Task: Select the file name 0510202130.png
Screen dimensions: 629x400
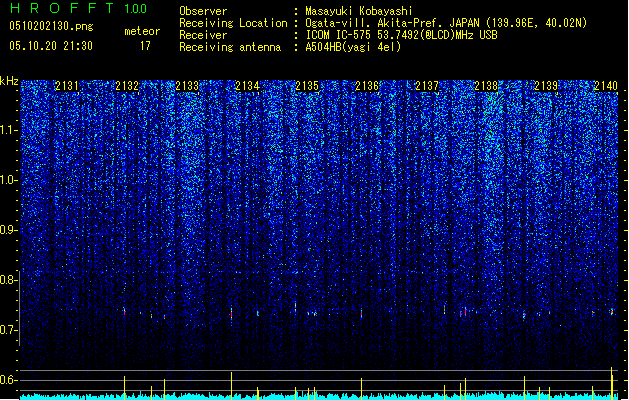Action: (x=51, y=26)
